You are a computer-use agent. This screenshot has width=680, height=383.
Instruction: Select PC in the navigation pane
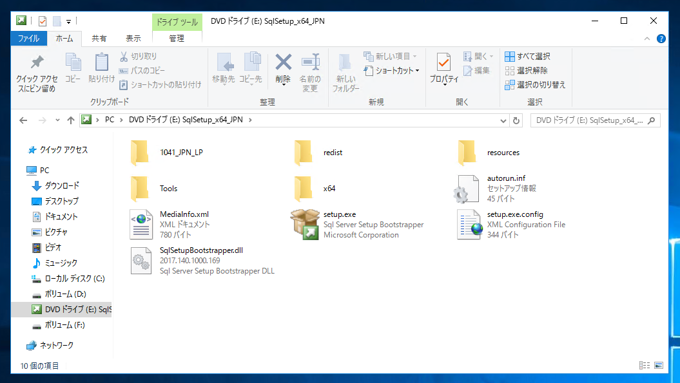point(38,170)
